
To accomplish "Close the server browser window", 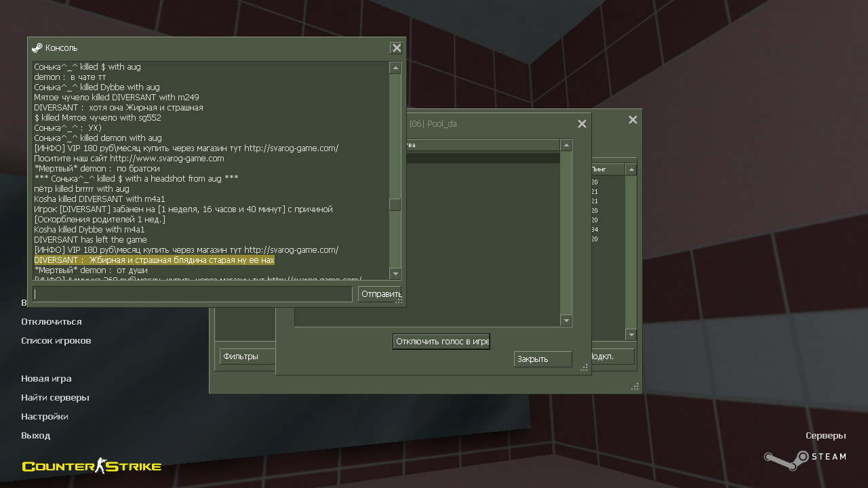I will tap(633, 120).
